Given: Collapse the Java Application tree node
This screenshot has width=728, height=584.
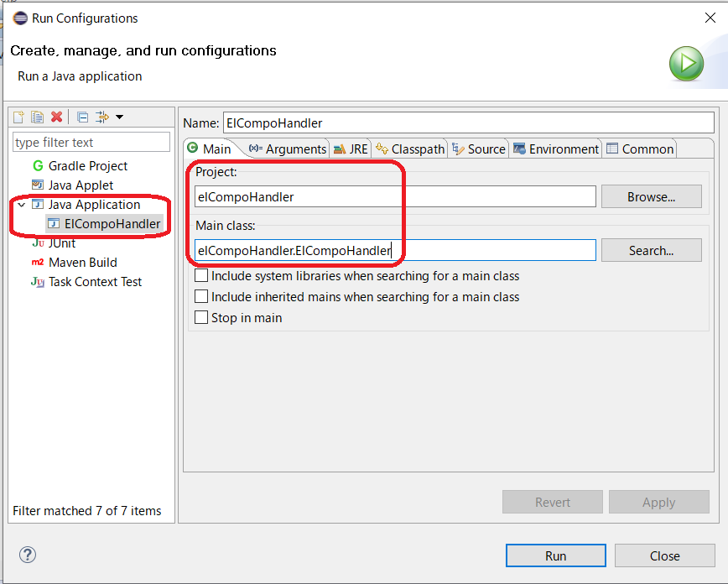Looking at the screenshot, I should click(23, 204).
